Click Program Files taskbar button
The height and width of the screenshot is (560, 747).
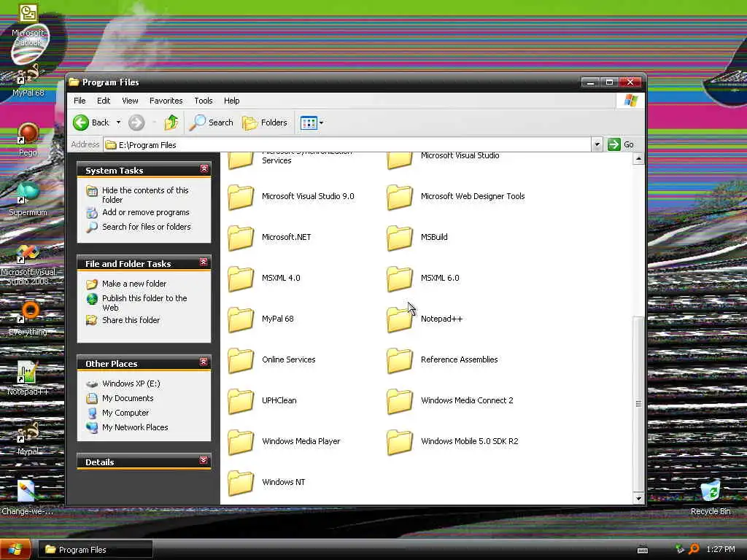click(x=96, y=550)
